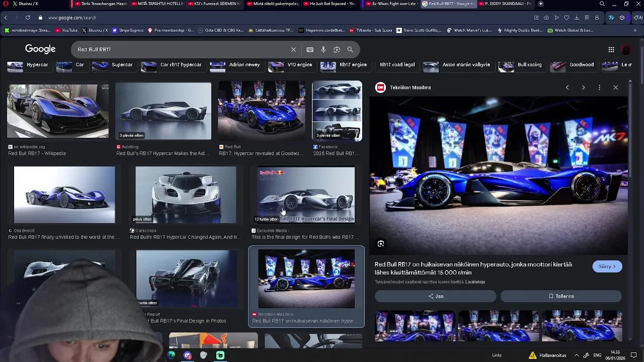Open the green Kick app in taskbar
644x362 pixels.
tap(220, 355)
